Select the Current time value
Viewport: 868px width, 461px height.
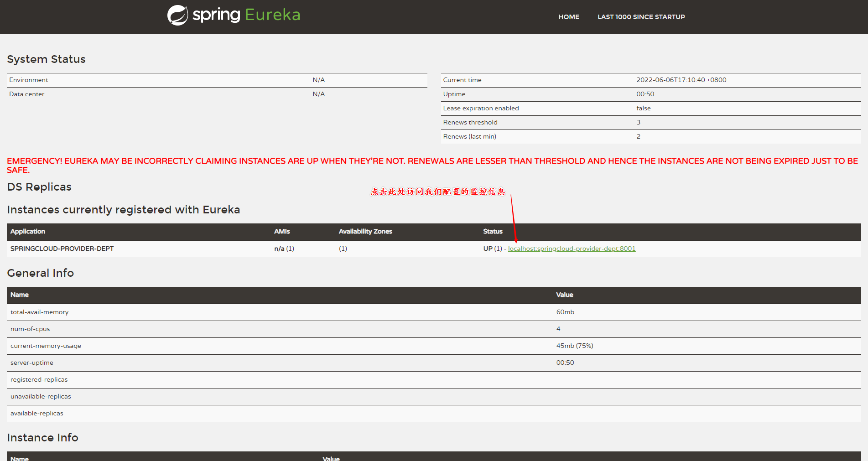coord(681,80)
